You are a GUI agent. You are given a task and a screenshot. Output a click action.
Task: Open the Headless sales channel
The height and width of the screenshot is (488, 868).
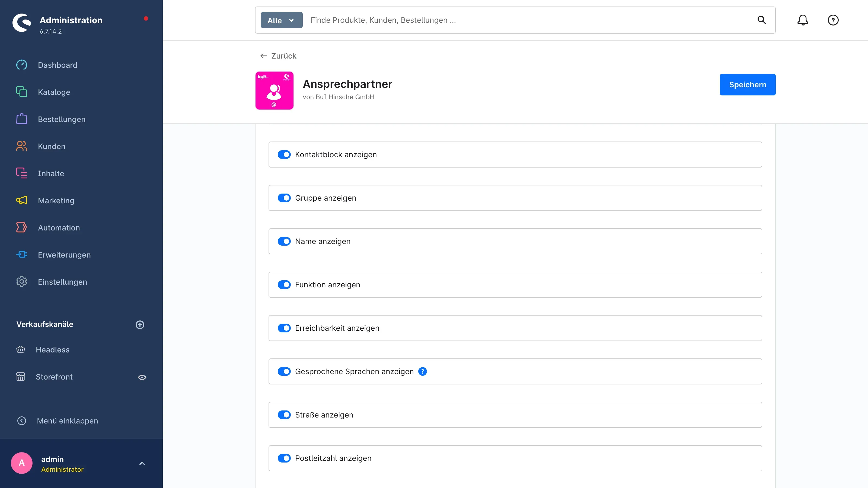53,349
